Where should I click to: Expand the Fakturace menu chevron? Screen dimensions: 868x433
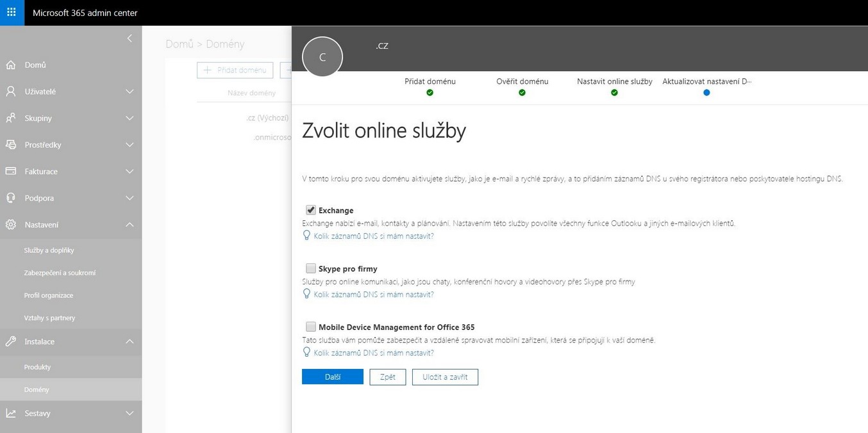point(129,172)
